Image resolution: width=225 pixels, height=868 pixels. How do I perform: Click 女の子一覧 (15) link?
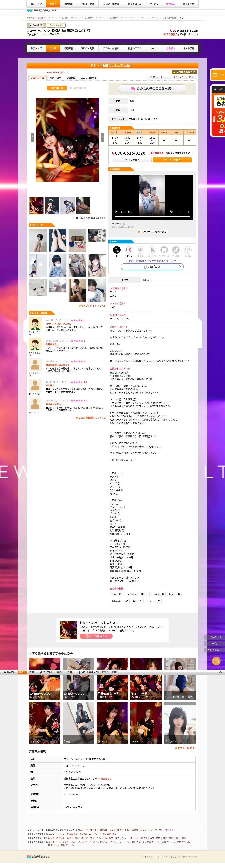point(185,748)
